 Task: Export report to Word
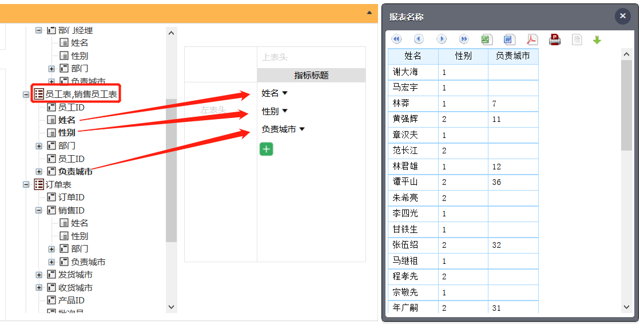tap(509, 39)
